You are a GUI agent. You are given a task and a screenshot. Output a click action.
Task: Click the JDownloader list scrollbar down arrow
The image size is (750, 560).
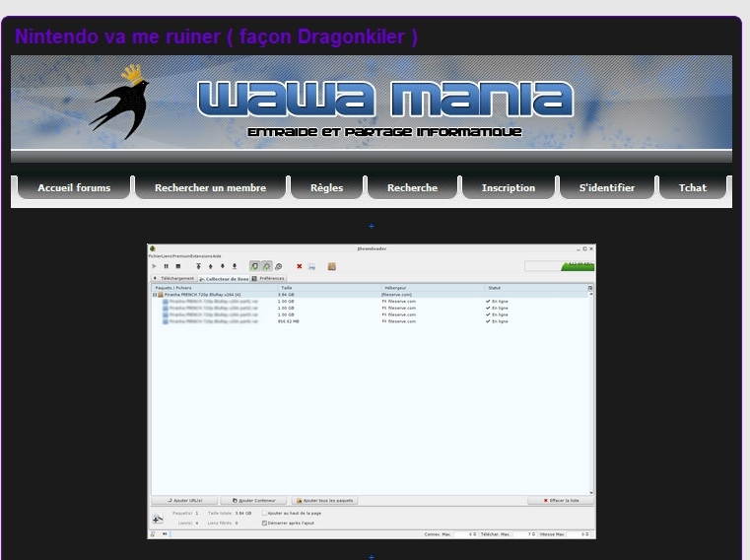(591, 493)
